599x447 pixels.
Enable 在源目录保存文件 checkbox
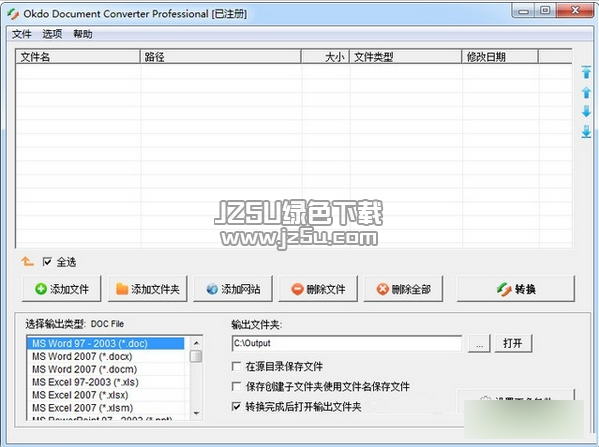[x=236, y=366]
